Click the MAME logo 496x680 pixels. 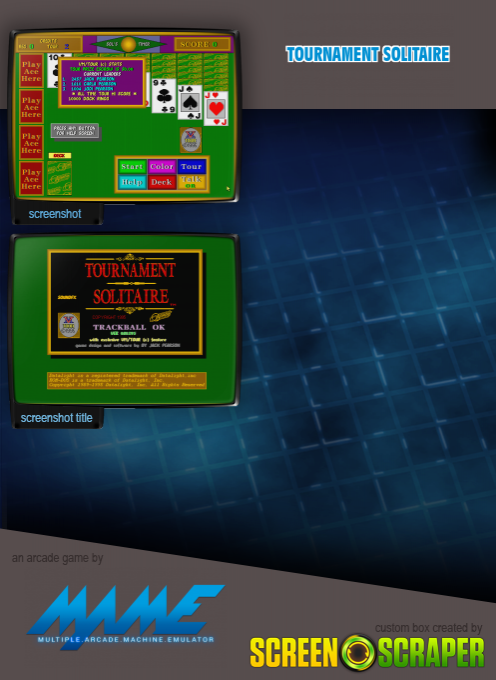click(x=125, y=617)
